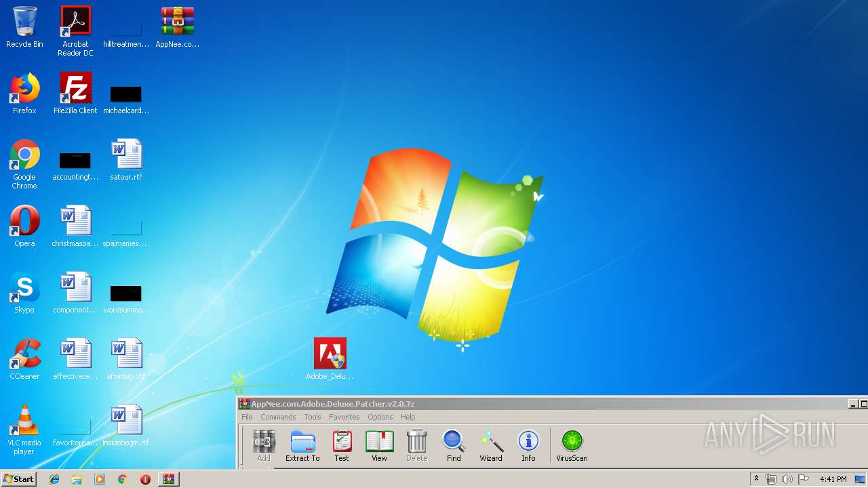Viewport: 868px width, 488px height.
Task: Open Windows Media Player from the taskbar
Action: point(100,479)
